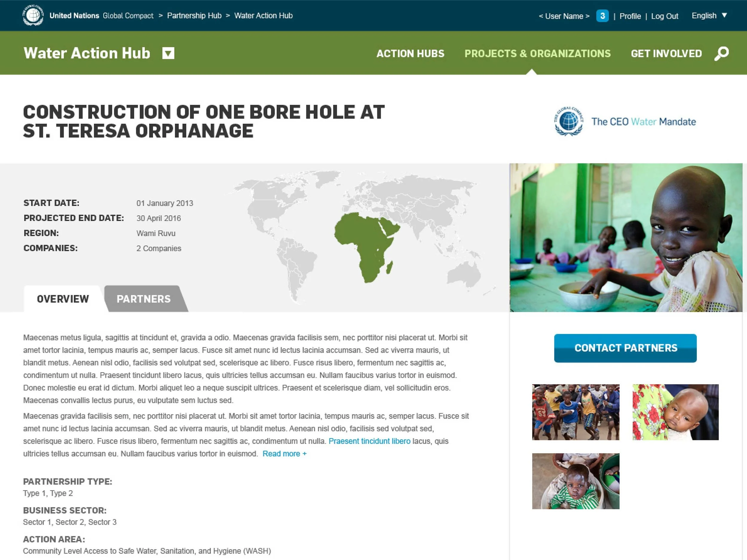Click the Construction of One Bore Hole heading

tap(204, 122)
